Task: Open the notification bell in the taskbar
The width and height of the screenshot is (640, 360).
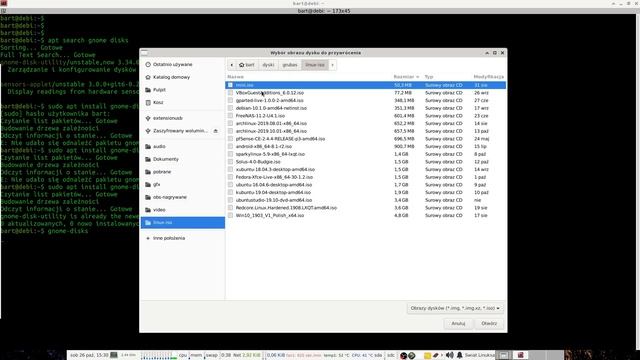Action: pyautogui.click(x=459, y=355)
